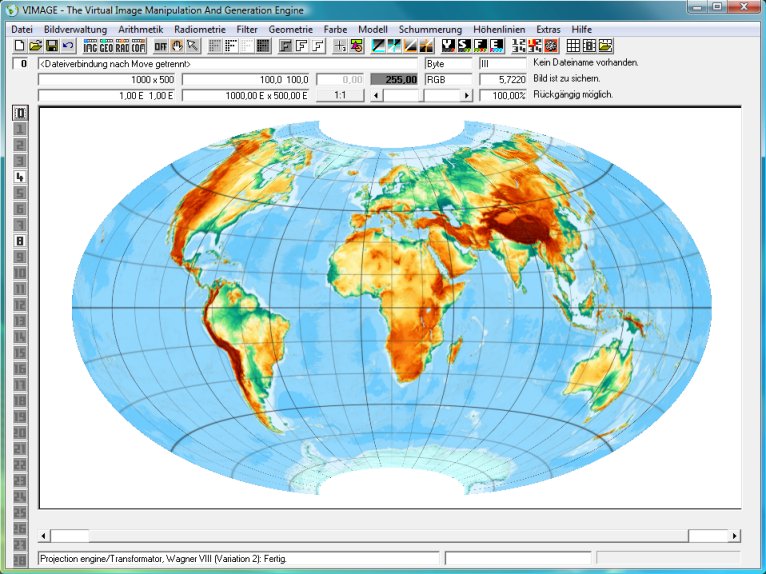766x574 pixels.
Task: Click the zoom slider right arrow
Action: click(465, 95)
